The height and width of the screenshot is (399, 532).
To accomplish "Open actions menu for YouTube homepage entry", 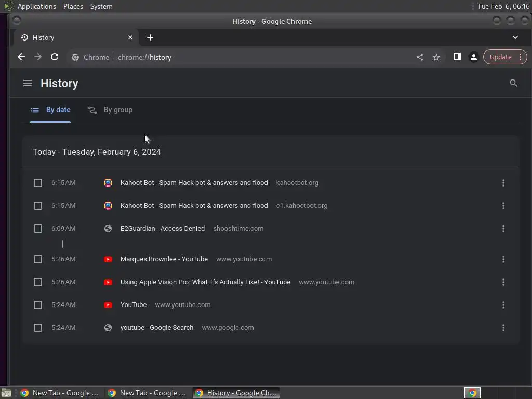I will 503,304.
